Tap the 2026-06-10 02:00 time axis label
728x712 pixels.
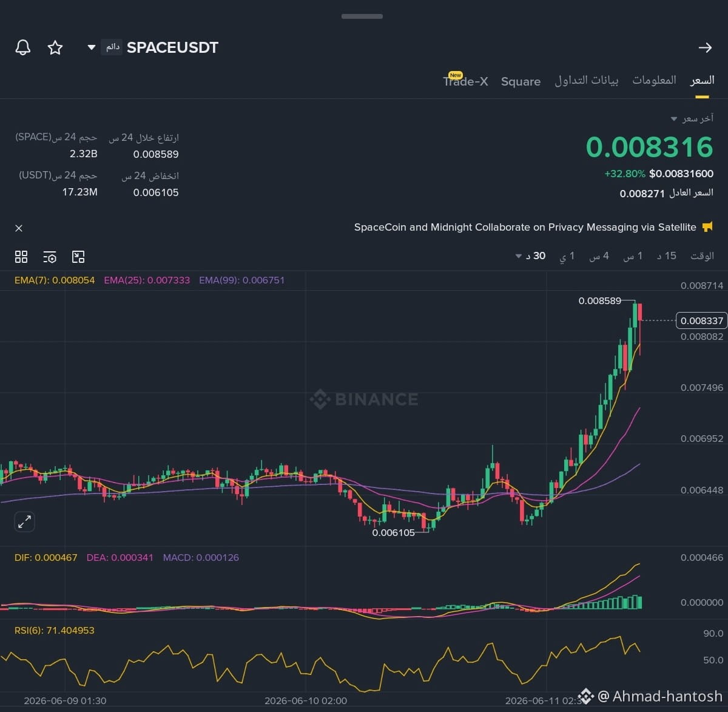point(306,700)
